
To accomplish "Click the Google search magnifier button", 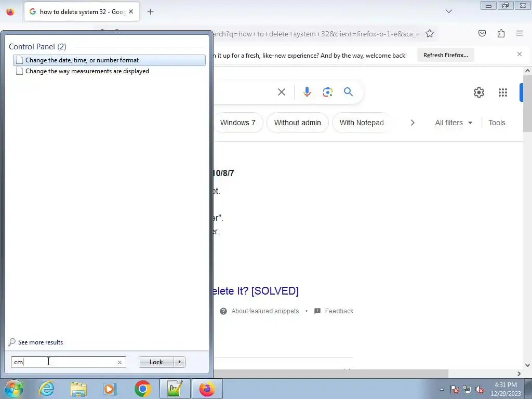I will tap(348, 92).
